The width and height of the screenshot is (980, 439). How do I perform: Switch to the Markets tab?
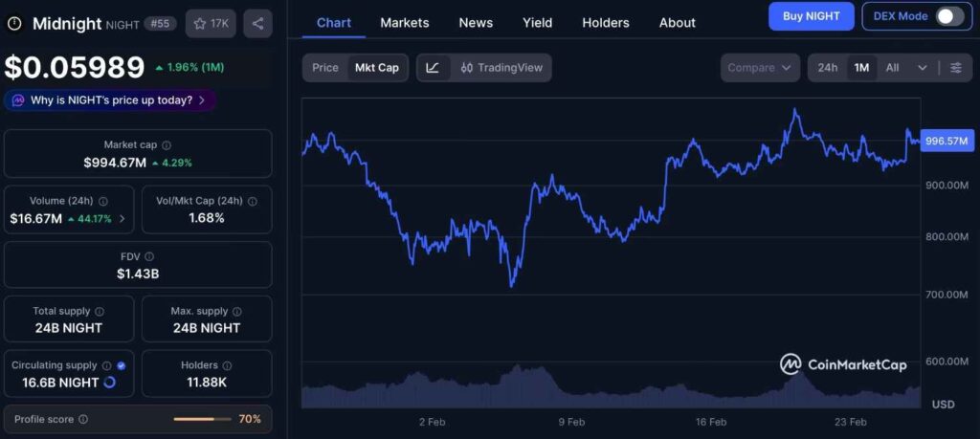click(x=404, y=22)
